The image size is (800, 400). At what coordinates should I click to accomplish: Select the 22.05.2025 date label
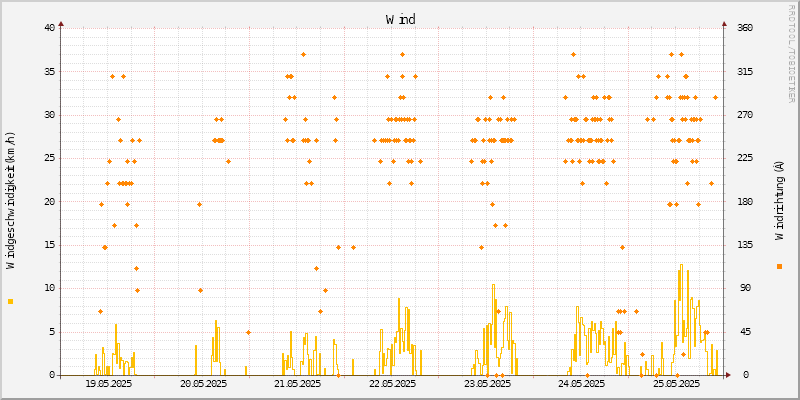(x=392, y=383)
